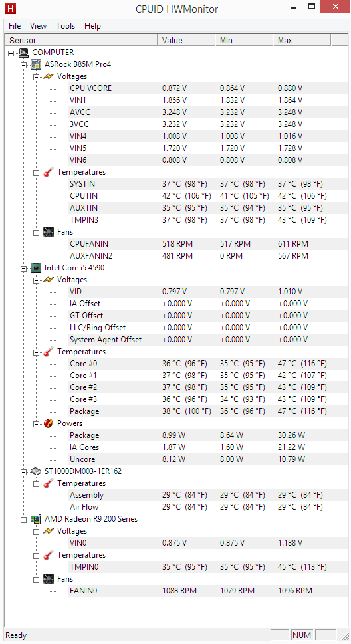This screenshot has height=644, width=351.
Task: Click the ST1000DM003 hard drive icon
Action: click(36, 471)
